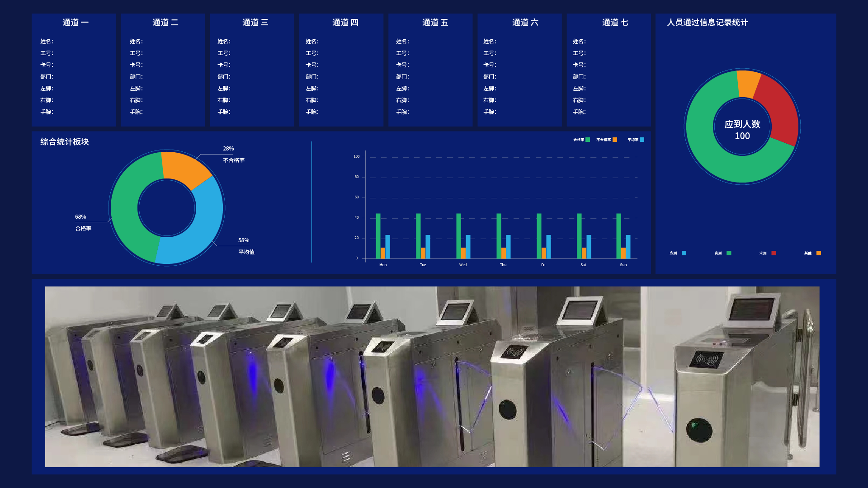The width and height of the screenshot is (868, 488).
Task: Click the red 未到 legend swatch
Action: pos(774,253)
